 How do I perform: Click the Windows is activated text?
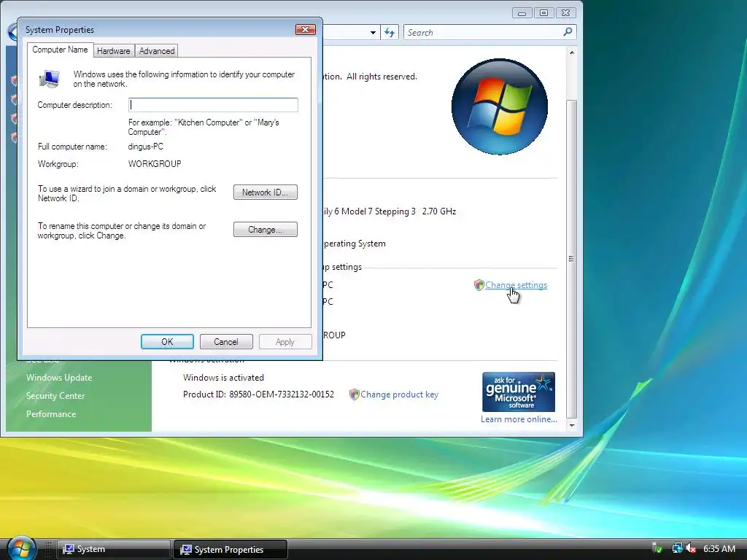point(223,378)
